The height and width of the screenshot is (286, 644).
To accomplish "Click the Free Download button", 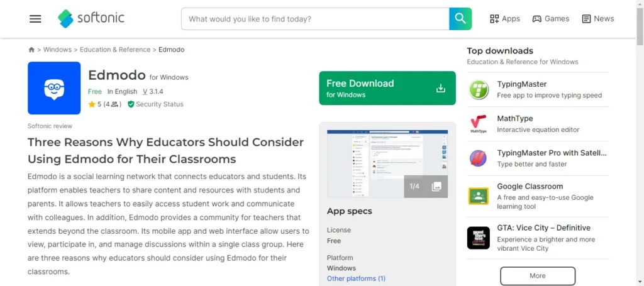I will pos(387,88).
